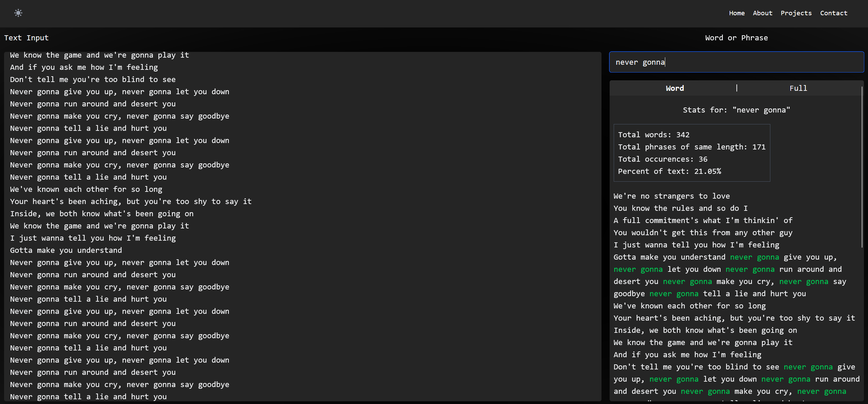868x404 pixels.
Task: Click 'We're no strangers to love' in results
Action: point(672,196)
